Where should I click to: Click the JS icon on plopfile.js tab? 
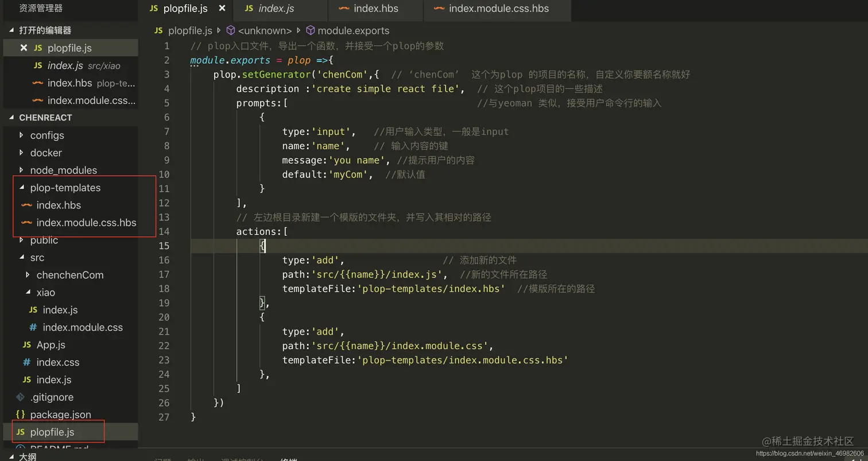153,9
